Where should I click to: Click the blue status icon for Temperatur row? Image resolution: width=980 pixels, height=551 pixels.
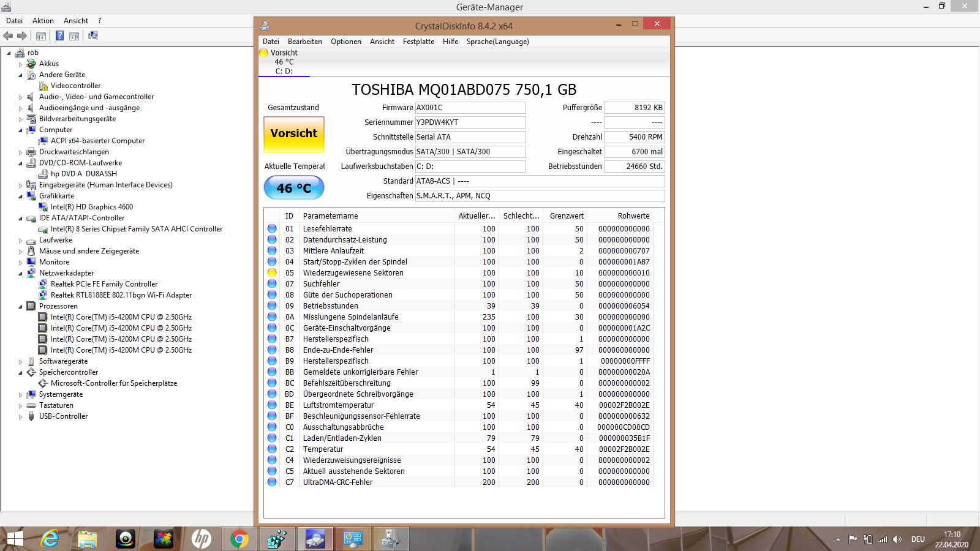[x=272, y=449]
